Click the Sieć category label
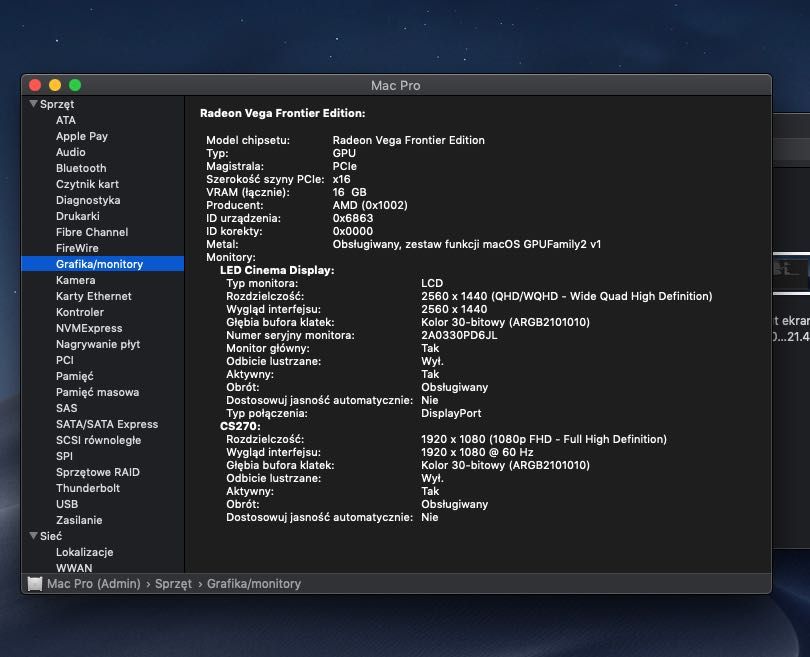Screen dimensions: 810x657 pos(51,536)
